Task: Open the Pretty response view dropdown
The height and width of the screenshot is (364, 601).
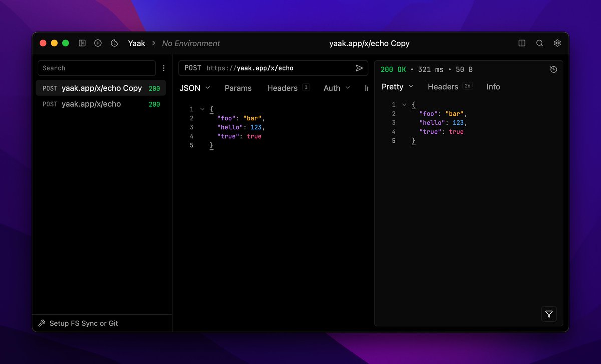Action: click(x=397, y=87)
